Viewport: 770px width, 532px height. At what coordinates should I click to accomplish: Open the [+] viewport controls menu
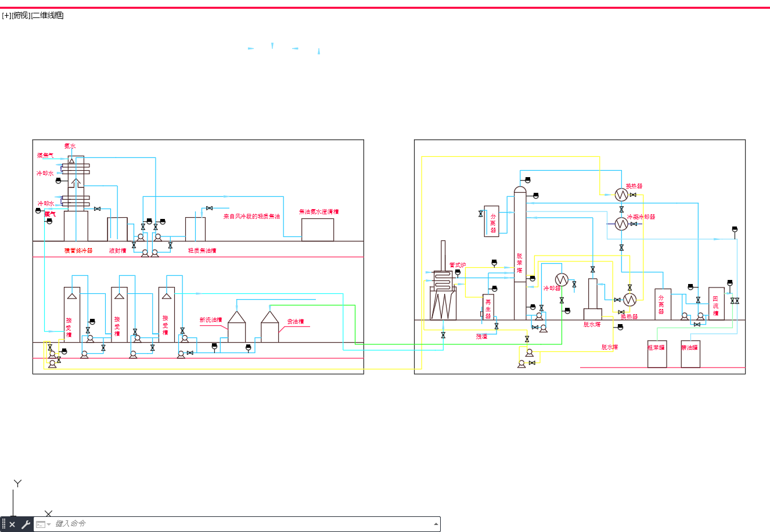(x=6, y=16)
